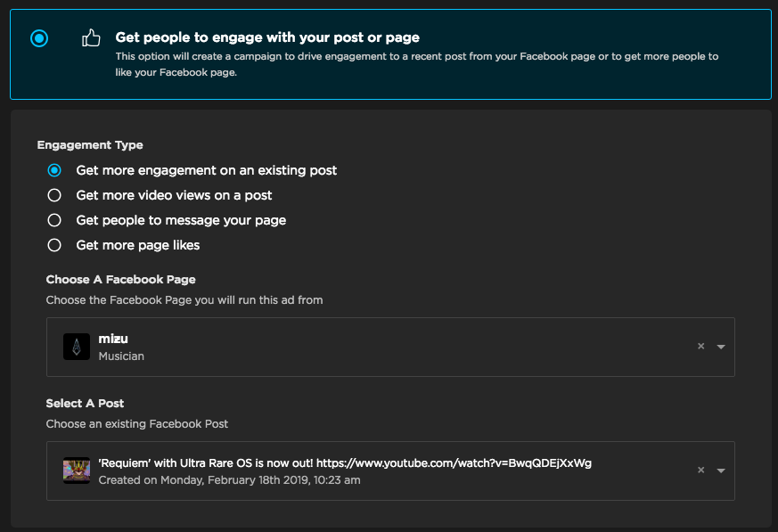The width and height of the screenshot is (778, 532).
Task: Clear the selected Requiem post
Action: click(701, 470)
